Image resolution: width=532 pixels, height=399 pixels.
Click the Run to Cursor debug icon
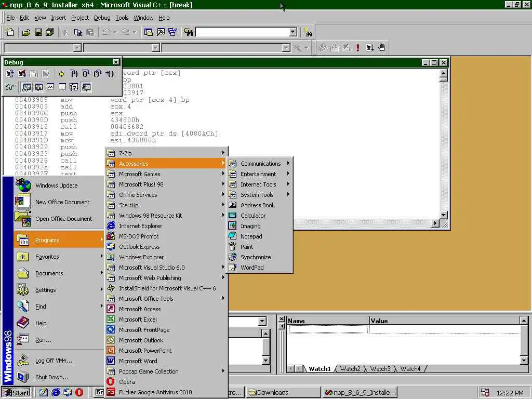[x=110, y=74]
